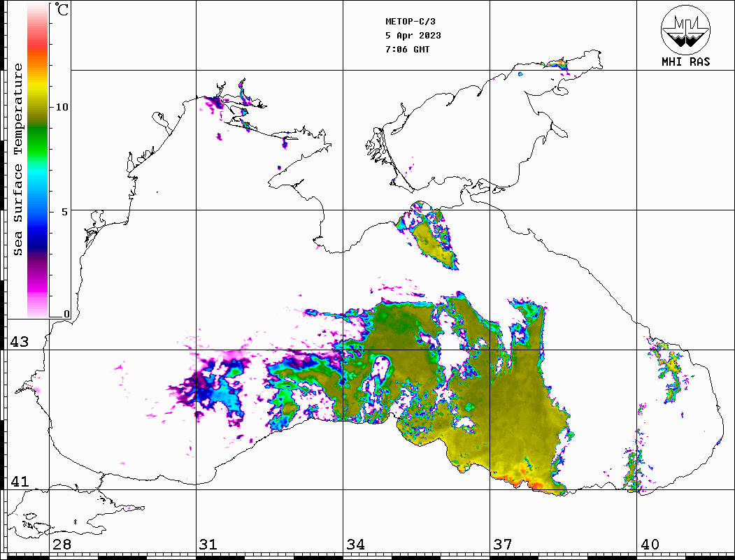Click longitude label '28'
This screenshot has width=735, height=560.
point(62,544)
